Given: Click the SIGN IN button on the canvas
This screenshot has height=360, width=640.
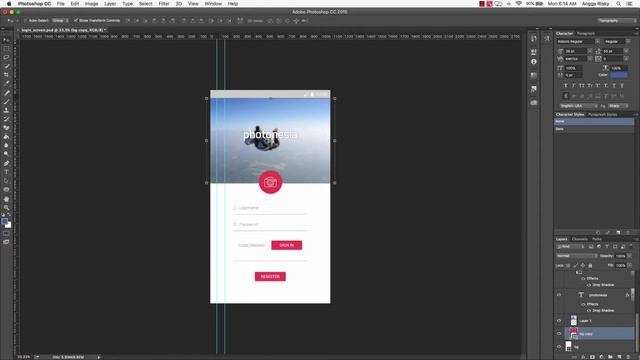Looking at the screenshot, I should 287,245.
